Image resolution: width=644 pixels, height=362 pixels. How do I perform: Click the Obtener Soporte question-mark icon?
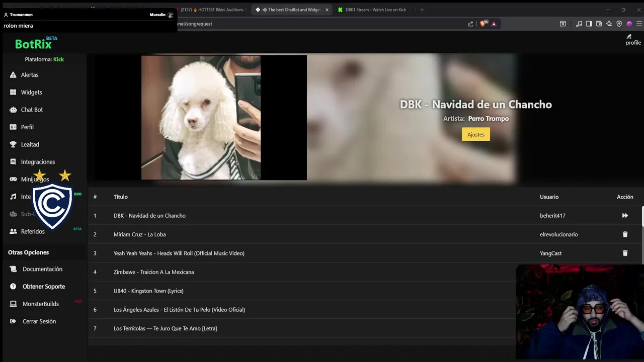13,287
